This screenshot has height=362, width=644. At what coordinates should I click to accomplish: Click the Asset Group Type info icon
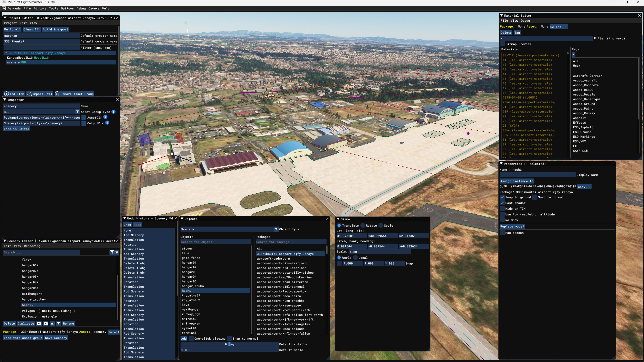click(x=113, y=112)
